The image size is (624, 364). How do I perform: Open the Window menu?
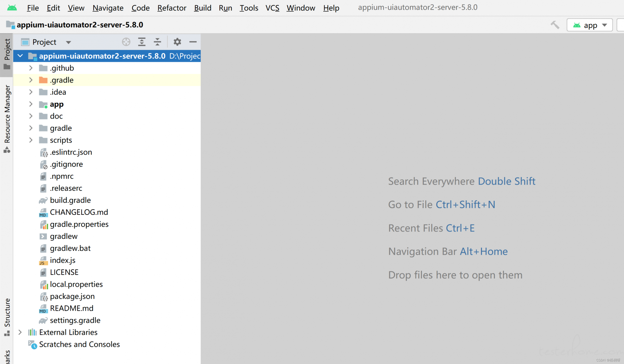(x=301, y=8)
